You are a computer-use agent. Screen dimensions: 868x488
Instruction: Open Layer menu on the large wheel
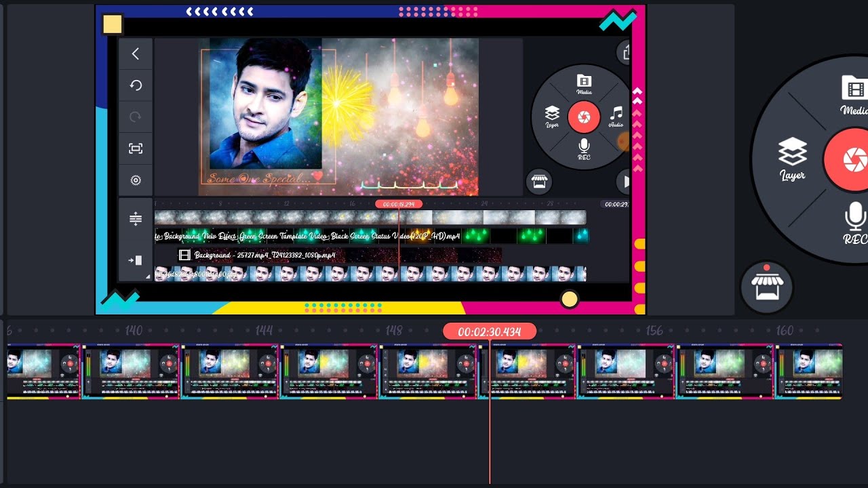[x=792, y=159]
